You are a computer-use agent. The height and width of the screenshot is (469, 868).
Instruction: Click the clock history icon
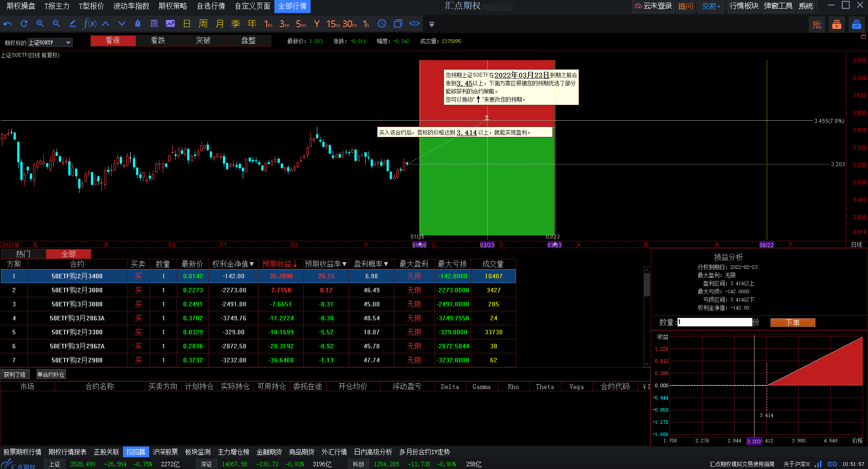(x=382, y=24)
